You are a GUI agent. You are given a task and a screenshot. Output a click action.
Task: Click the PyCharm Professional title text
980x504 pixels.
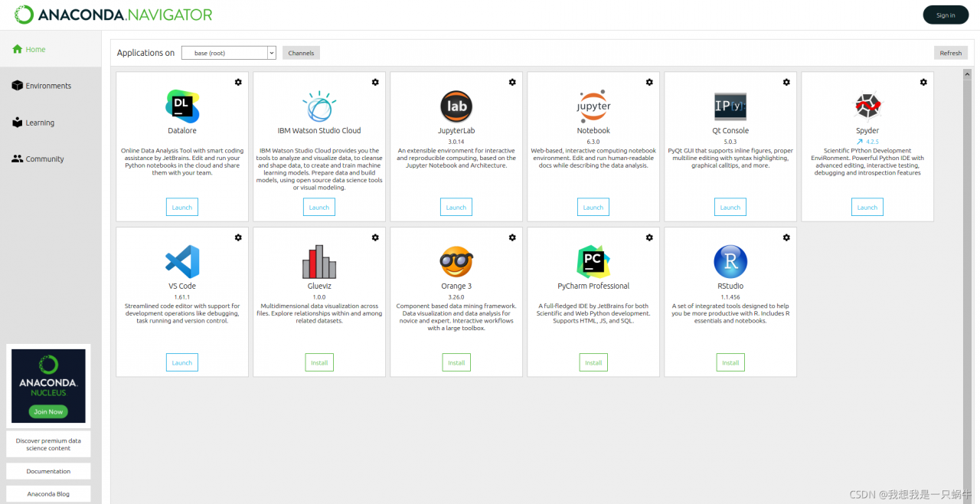point(593,286)
